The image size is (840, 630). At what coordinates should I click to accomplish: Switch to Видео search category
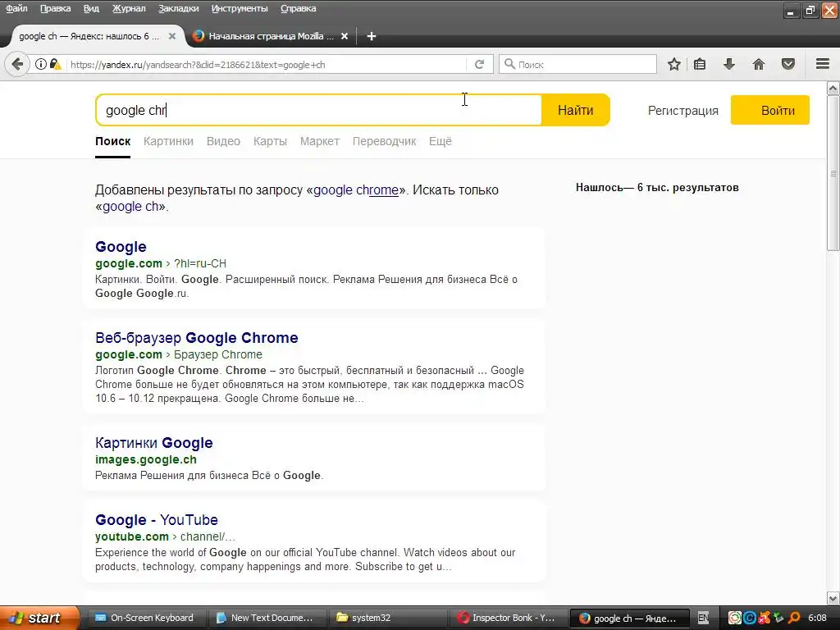pyautogui.click(x=223, y=141)
